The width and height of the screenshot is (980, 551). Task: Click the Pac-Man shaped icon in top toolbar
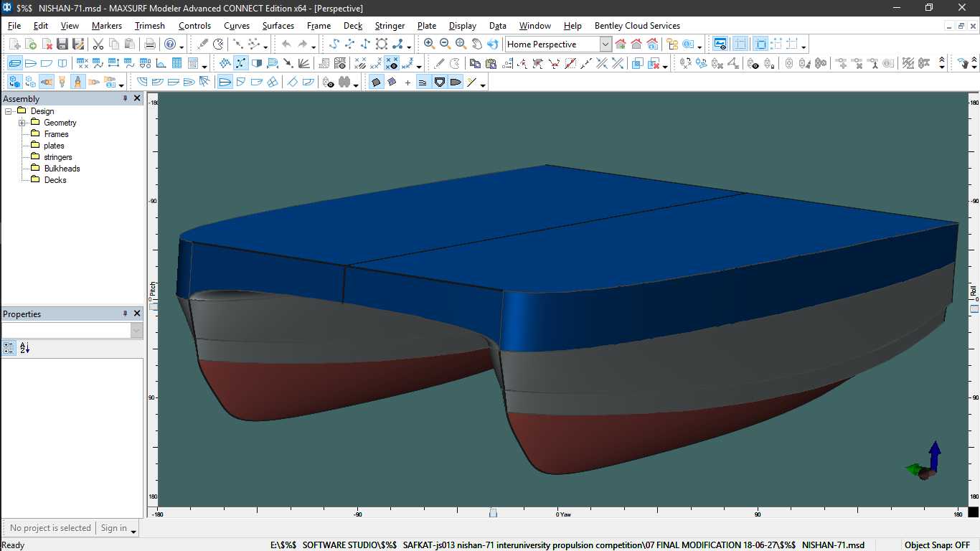218,44
